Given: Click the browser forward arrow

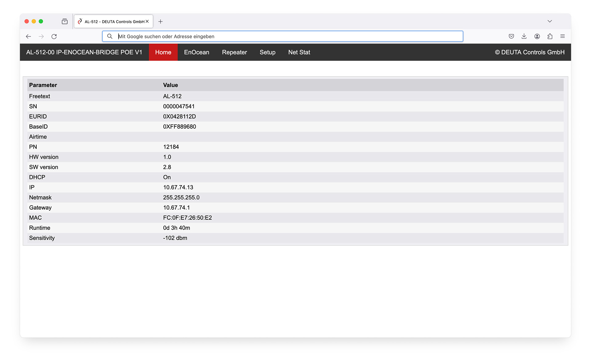Looking at the screenshot, I should click(41, 36).
